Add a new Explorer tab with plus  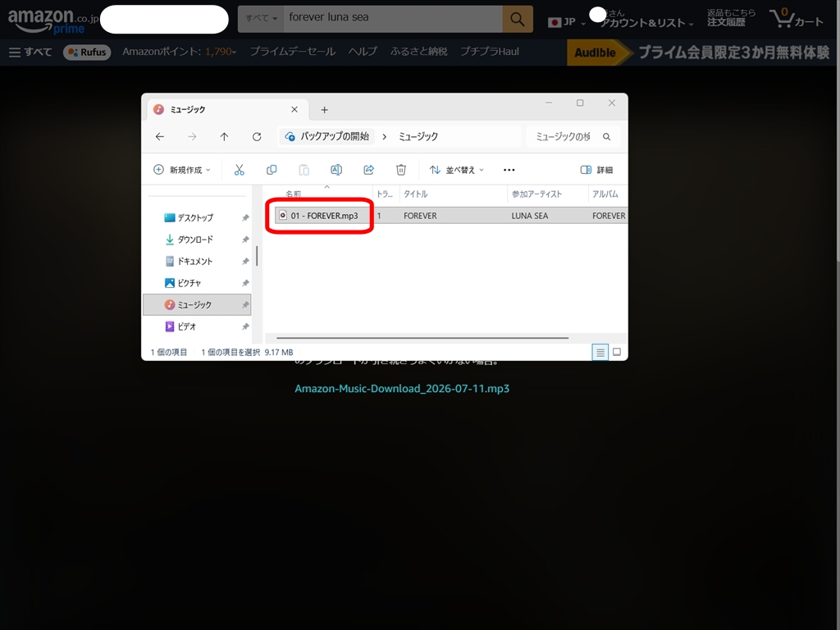(324, 110)
